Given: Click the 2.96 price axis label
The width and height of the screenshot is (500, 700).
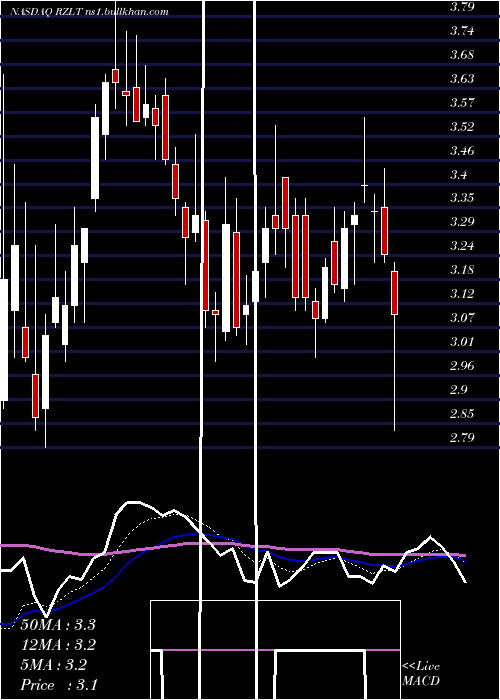Looking at the screenshot, I should pyautogui.click(x=462, y=366).
